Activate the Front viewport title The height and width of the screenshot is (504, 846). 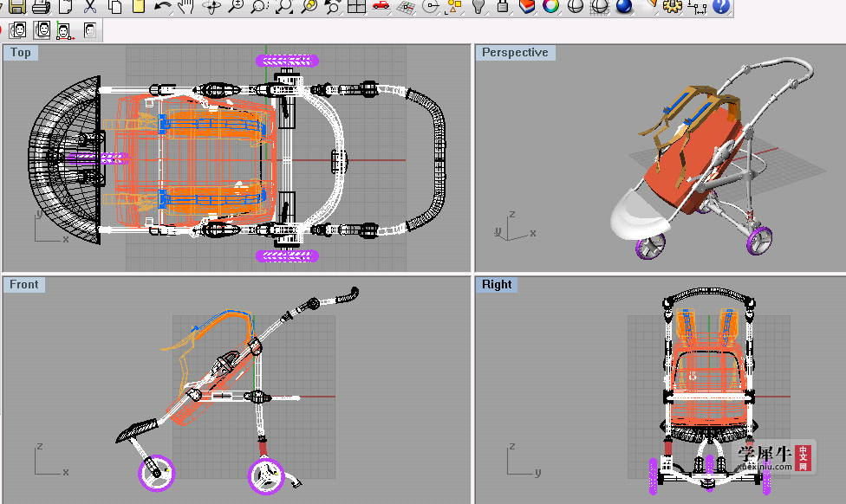click(x=23, y=285)
